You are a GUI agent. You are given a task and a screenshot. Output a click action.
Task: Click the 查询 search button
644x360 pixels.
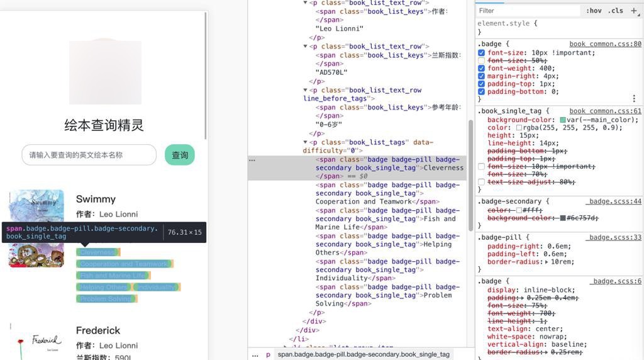pos(179,155)
